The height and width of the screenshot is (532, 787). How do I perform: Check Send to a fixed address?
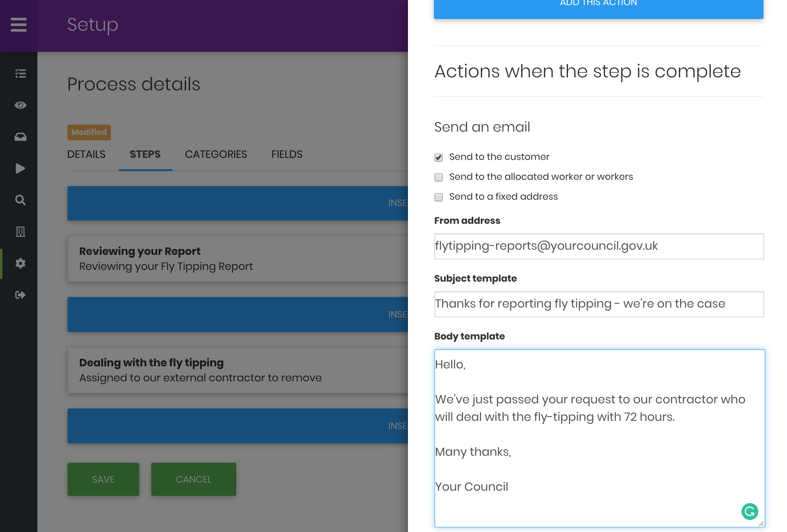438,197
